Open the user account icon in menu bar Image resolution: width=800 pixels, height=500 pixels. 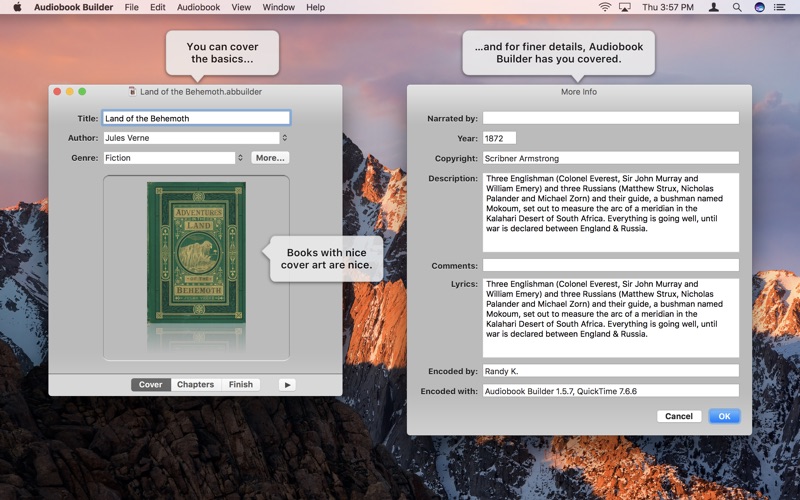click(714, 7)
